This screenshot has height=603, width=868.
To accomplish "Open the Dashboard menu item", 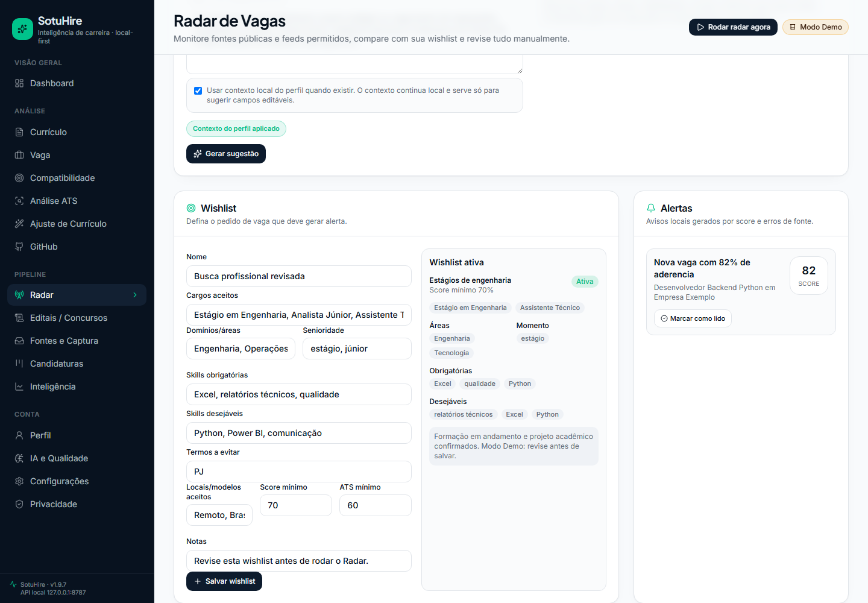I will click(77, 83).
